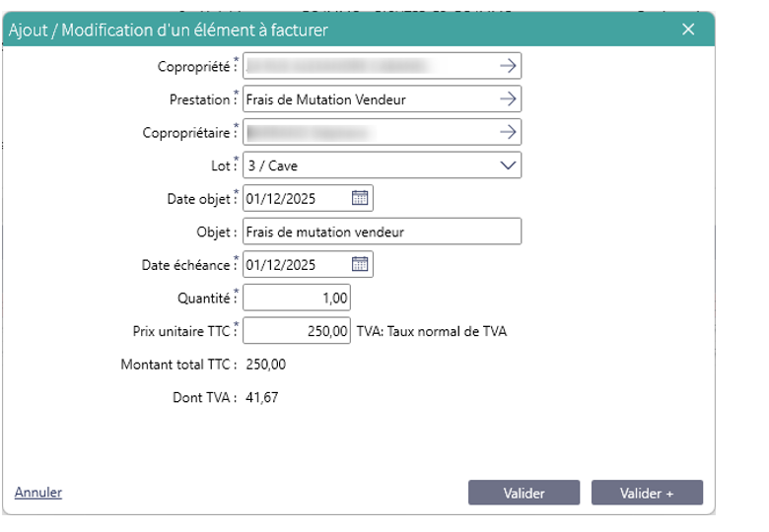Expand the Lot dropdown chevron
The height and width of the screenshot is (532, 769).
click(x=508, y=166)
